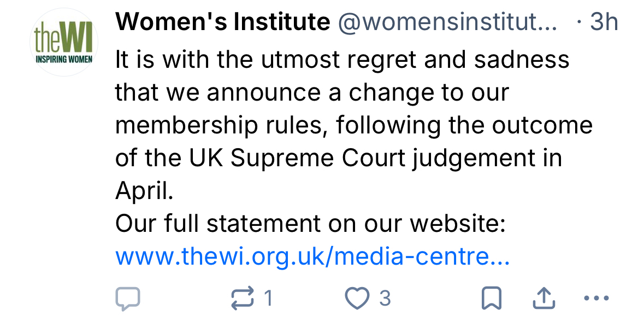Click the @womensinstitut handle
The height and width of the screenshot is (327, 644).
tap(448, 22)
